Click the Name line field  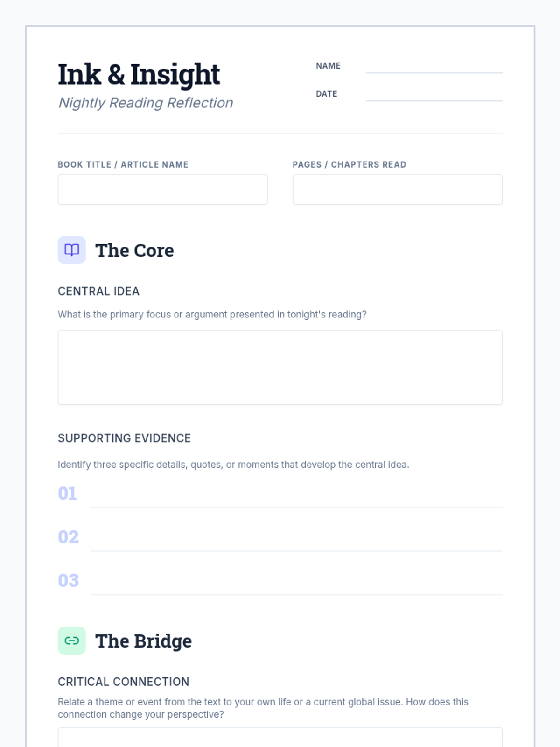pos(434,66)
